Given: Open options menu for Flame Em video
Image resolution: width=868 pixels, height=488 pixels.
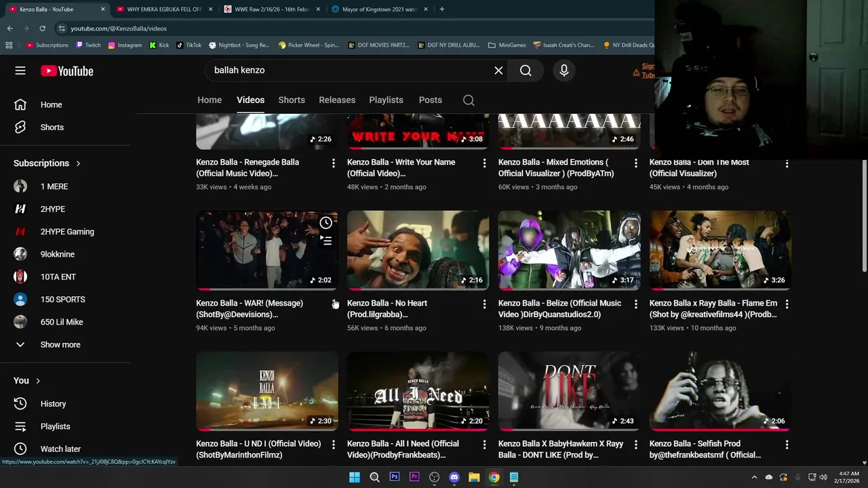Looking at the screenshot, I should click(x=787, y=304).
